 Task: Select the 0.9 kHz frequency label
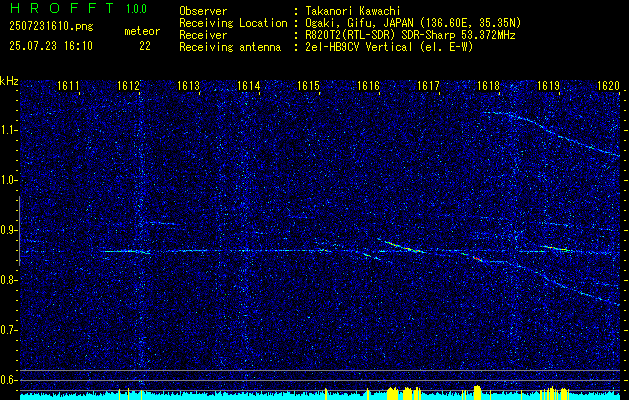8,230
